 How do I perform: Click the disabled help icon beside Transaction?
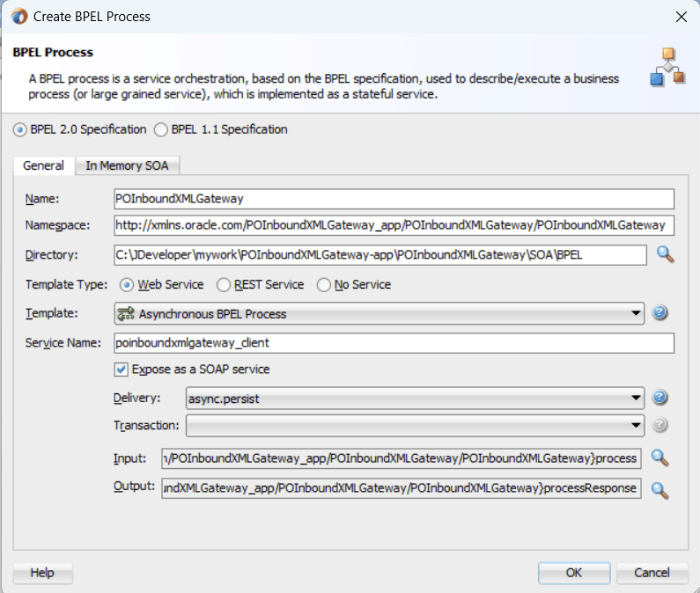659,425
